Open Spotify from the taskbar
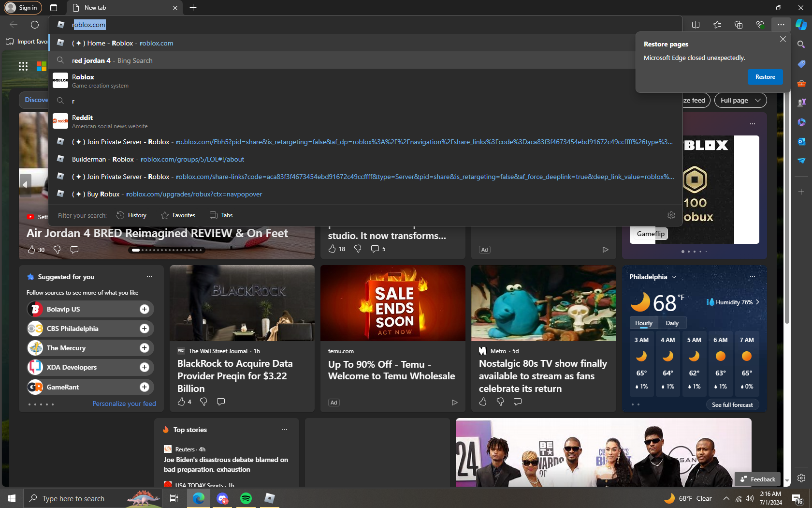 (x=246, y=498)
